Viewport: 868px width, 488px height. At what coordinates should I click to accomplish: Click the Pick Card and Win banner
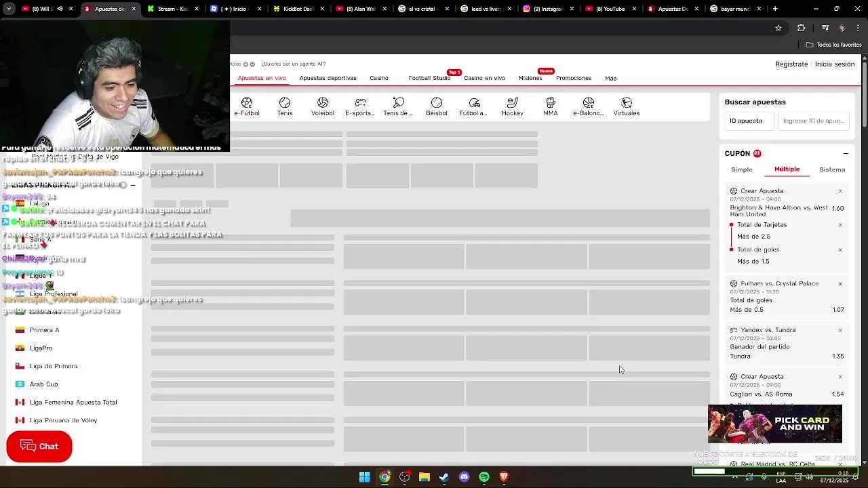(775, 424)
